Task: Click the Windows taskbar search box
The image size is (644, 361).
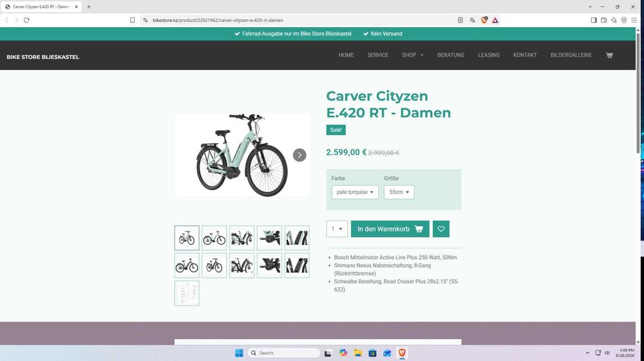Action: click(284, 353)
